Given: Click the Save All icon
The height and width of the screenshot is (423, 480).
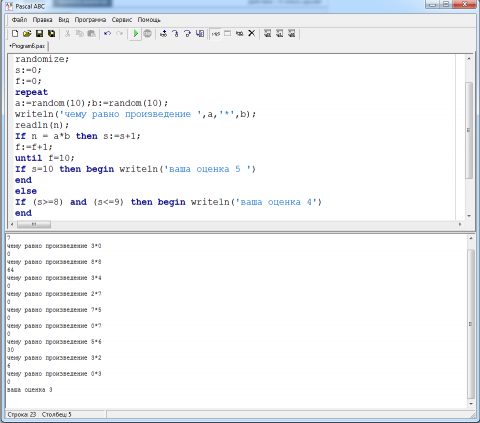Looking at the screenshot, I should pos(51,33).
